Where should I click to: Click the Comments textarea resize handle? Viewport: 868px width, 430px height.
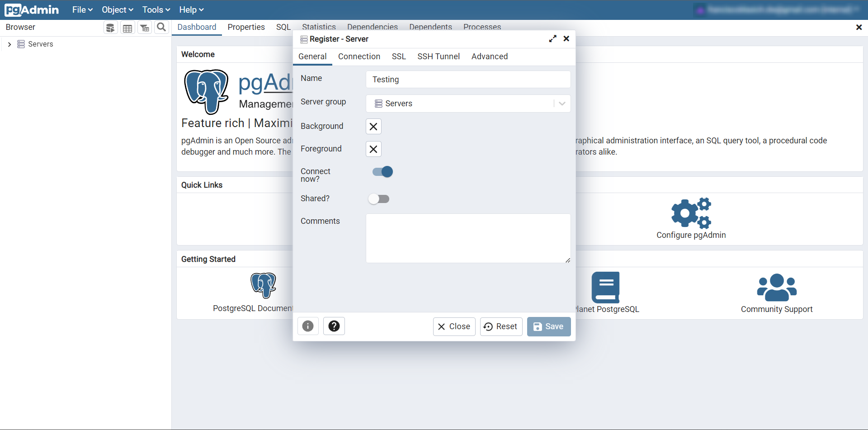[568, 260]
